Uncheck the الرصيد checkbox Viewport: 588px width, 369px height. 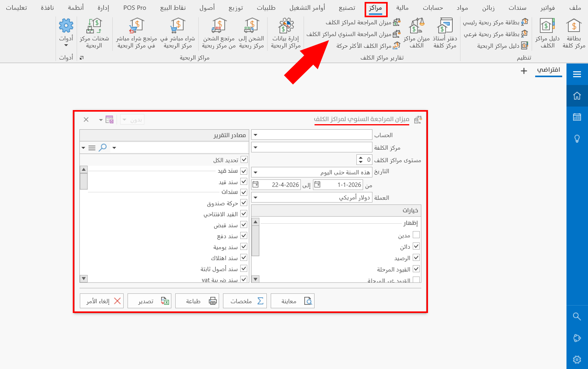tap(416, 257)
